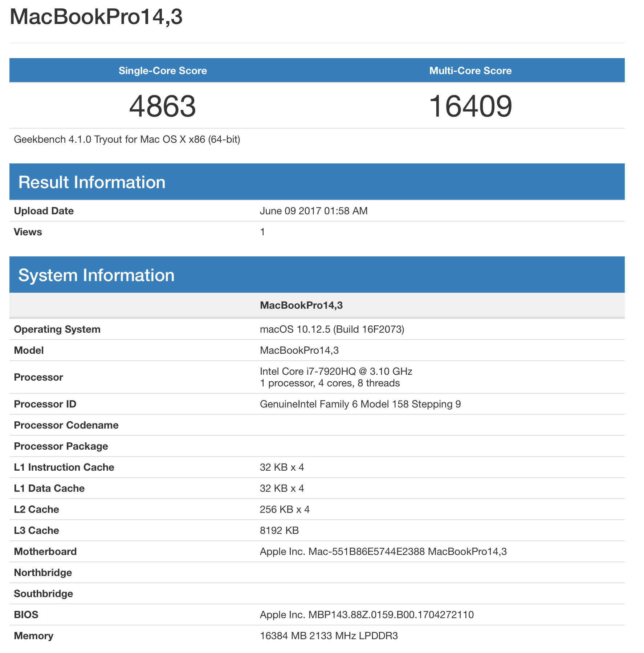Screen dimensions: 644x653
Task: Click the Model row label
Action: (x=29, y=350)
